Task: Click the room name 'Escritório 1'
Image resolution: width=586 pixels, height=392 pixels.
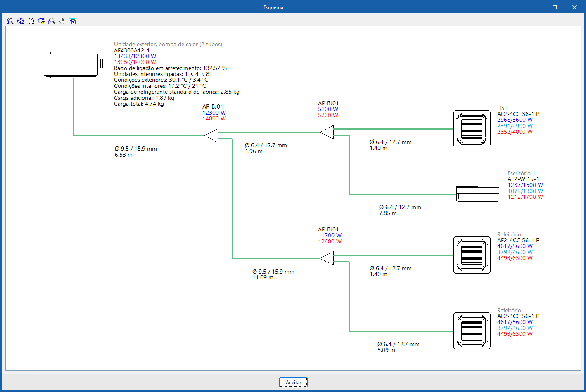Action: 521,173
